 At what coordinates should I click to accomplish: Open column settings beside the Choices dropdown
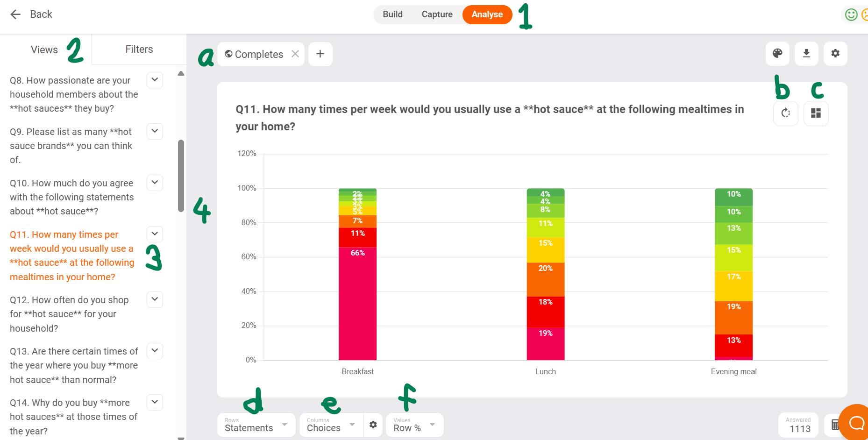(373, 425)
